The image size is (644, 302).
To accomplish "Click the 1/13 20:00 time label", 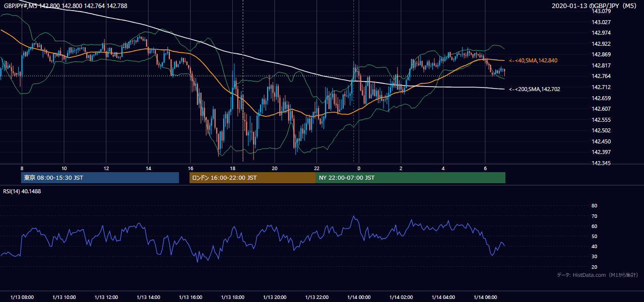I will pos(275,297).
